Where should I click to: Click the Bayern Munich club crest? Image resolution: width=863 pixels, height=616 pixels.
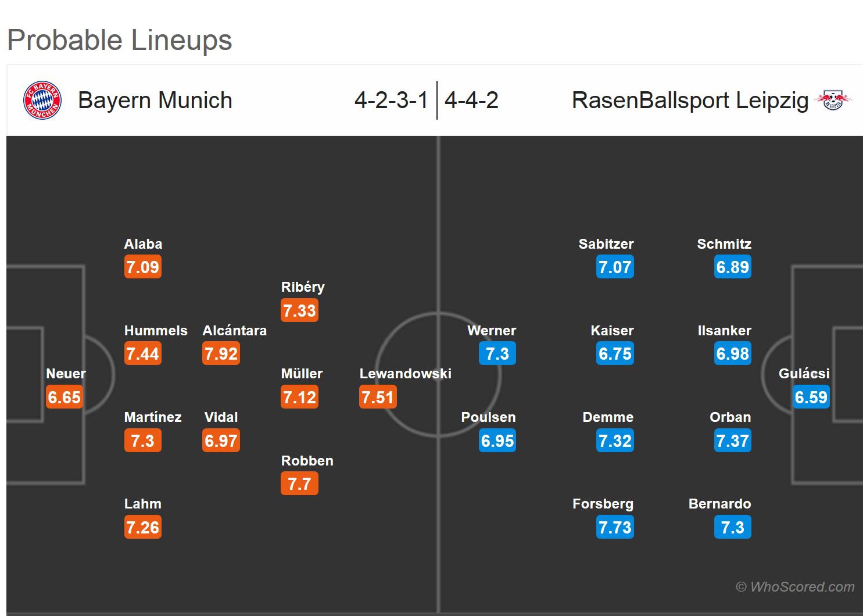point(42,100)
